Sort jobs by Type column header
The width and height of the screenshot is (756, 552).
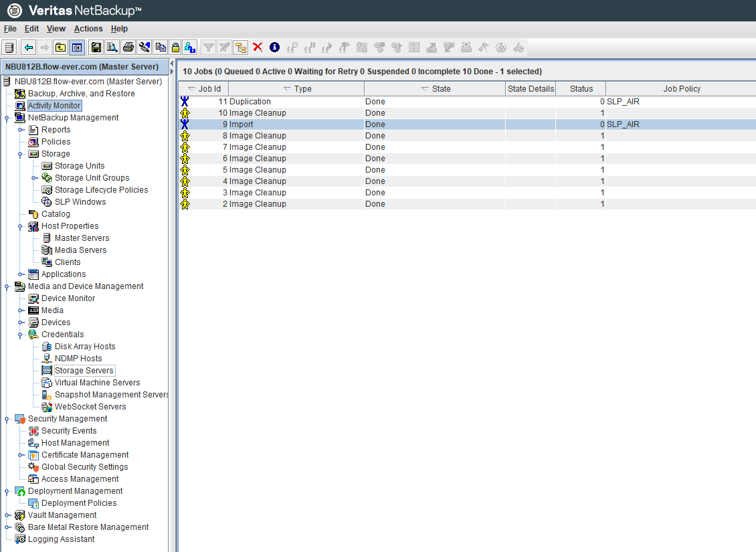(296, 89)
